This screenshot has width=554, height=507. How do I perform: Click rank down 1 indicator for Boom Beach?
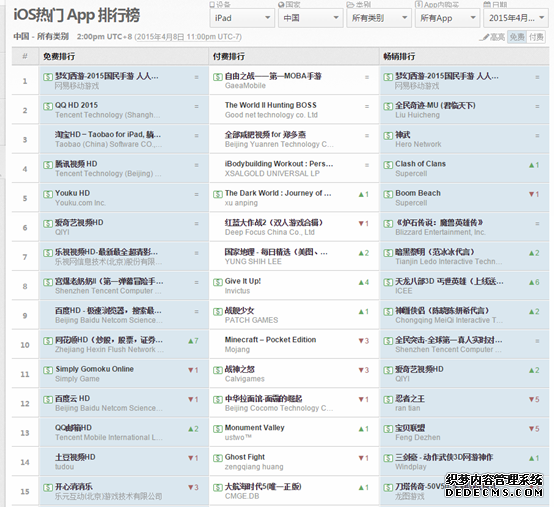point(534,194)
